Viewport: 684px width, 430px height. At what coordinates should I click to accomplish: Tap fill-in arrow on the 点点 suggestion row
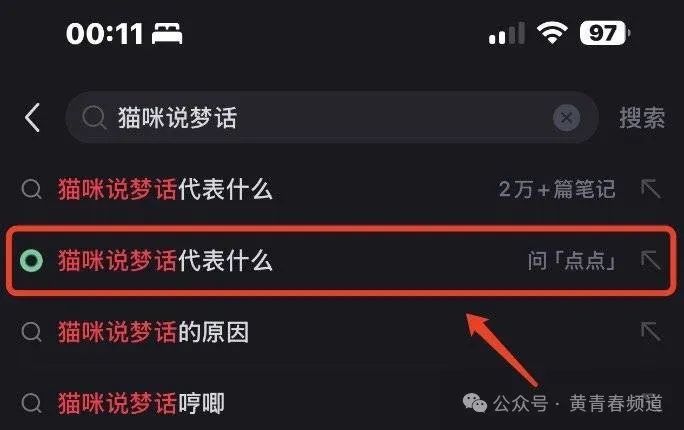650,260
